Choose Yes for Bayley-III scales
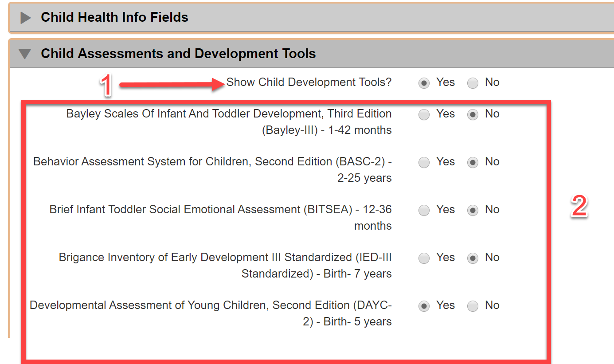This screenshot has height=364, width=614. pyautogui.click(x=424, y=114)
